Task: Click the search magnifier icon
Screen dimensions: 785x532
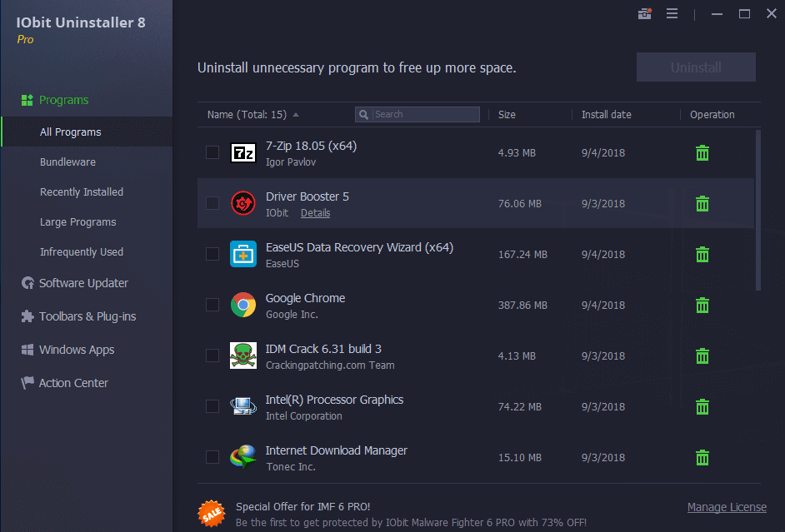Action: point(364,115)
